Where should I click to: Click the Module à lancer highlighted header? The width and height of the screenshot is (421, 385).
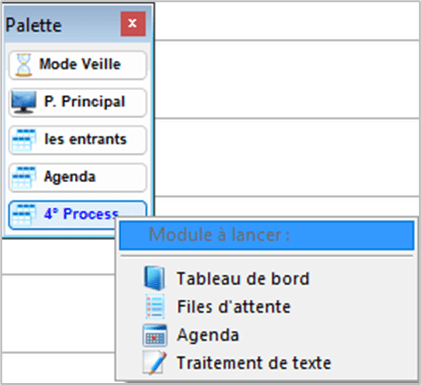click(x=267, y=235)
